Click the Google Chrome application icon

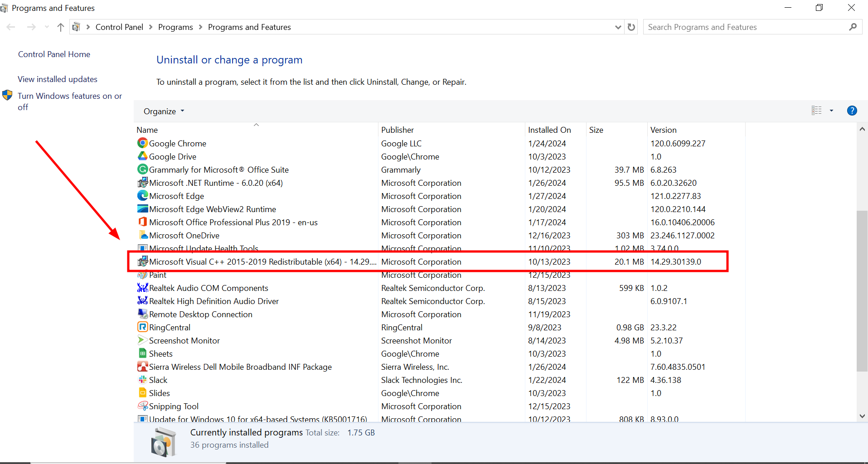pyautogui.click(x=142, y=143)
